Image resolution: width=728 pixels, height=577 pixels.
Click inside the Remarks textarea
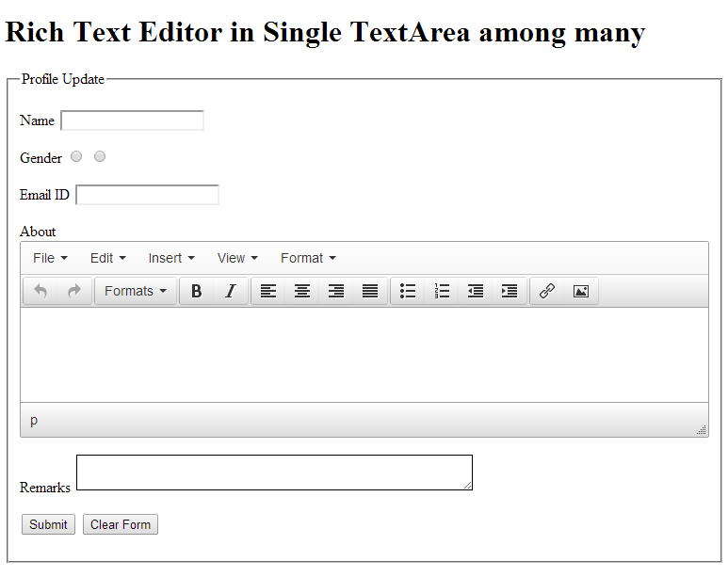pos(274,473)
